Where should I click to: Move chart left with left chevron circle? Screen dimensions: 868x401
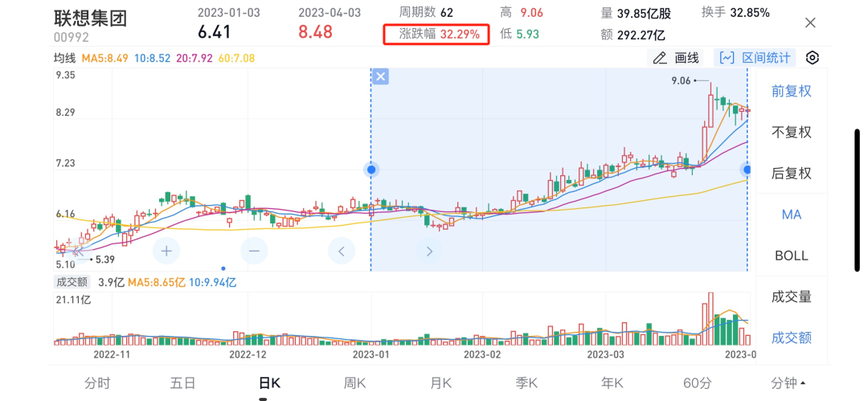342,251
